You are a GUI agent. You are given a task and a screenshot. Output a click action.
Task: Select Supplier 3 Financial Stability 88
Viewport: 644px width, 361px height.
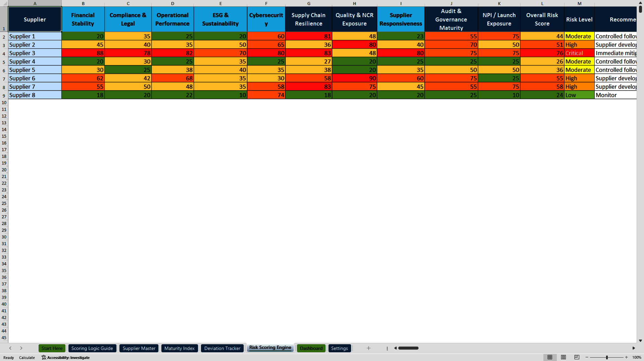tap(83, 53)
